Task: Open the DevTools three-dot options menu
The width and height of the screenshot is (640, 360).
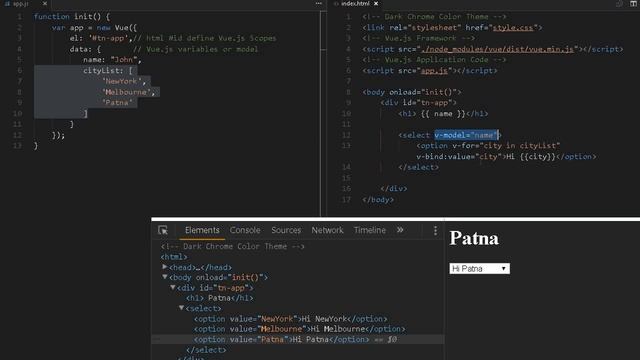Action: pos(435,231)
